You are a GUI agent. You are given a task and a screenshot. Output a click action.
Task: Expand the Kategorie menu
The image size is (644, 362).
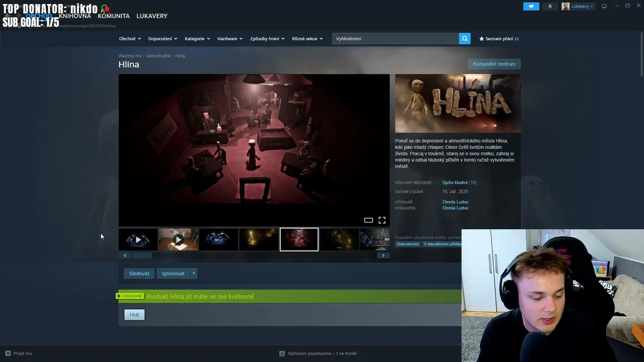click(x=197, y=39)
